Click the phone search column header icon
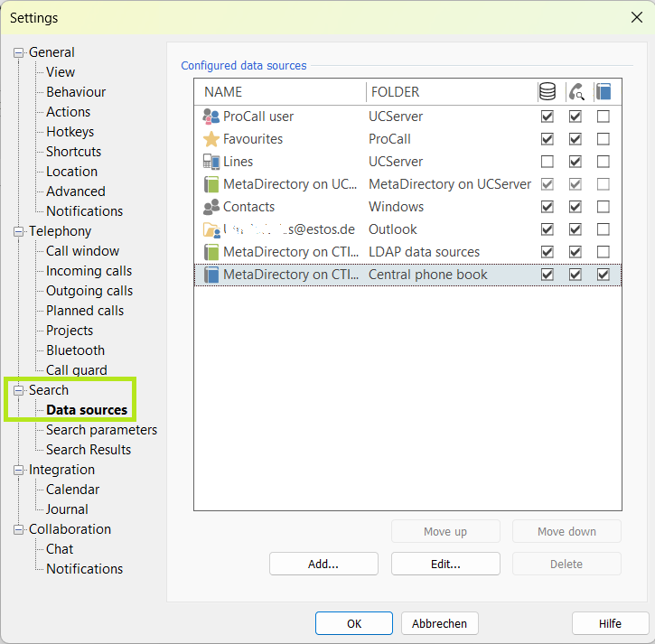This screenshot has height=644, width=655. click(575, 91)
